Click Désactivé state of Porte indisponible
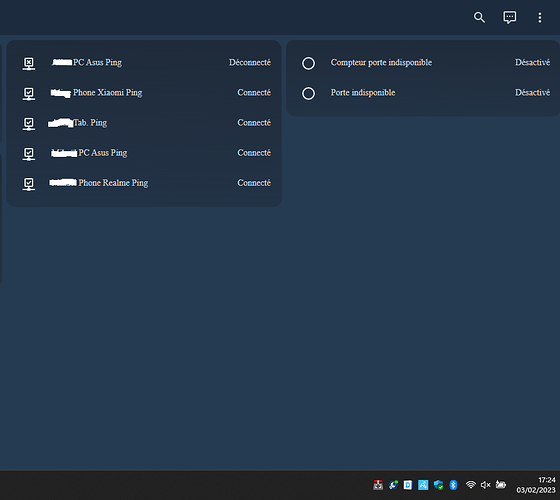 pos(532,93)
